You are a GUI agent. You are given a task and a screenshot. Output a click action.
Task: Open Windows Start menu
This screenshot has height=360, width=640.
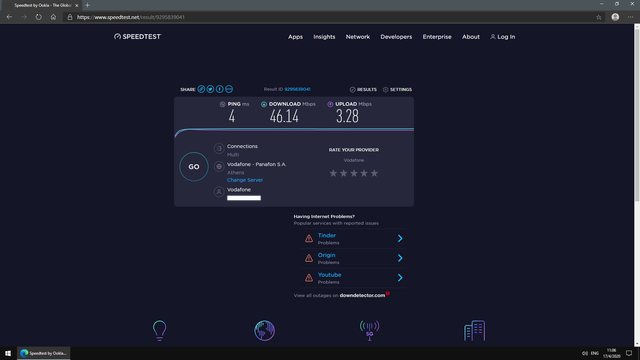(8, 353)
